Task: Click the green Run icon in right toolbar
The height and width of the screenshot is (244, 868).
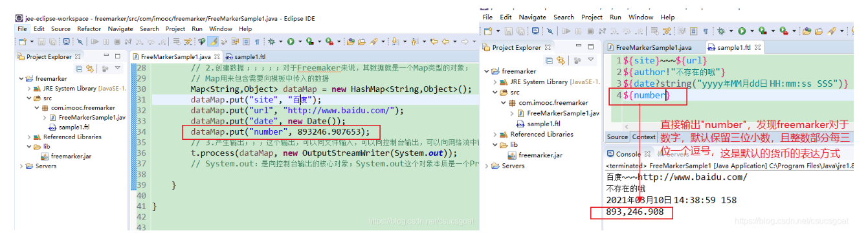Action: click(742, 31)
